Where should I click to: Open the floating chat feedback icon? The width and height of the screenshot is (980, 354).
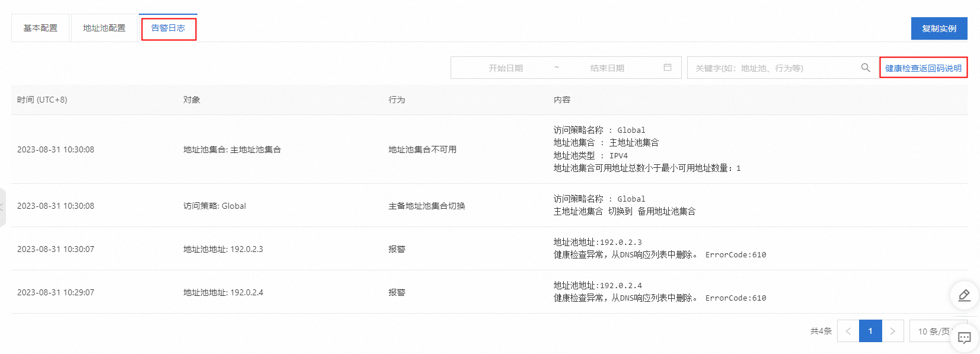click(x=964, y=338)
